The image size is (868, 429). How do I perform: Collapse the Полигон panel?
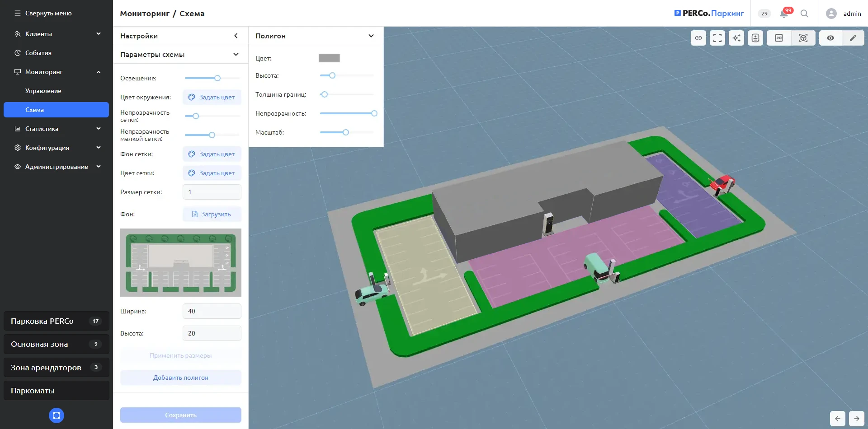pyautogui.click(x=371, y=36)
